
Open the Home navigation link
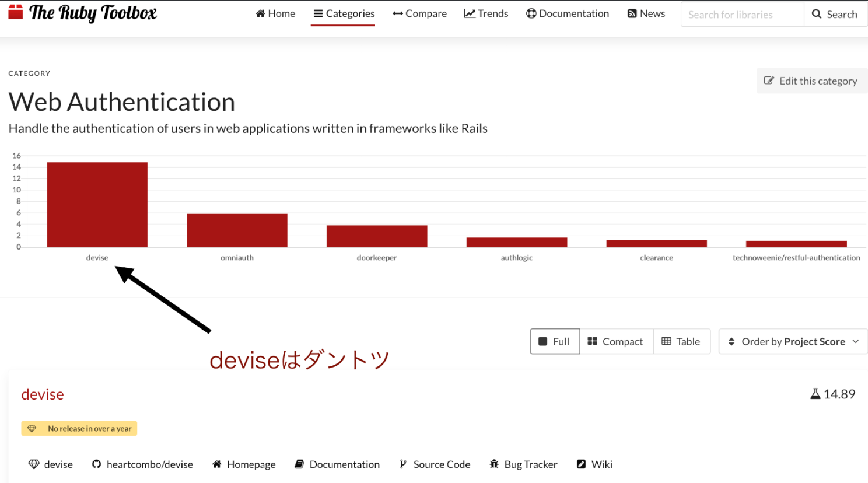(275, 13)
